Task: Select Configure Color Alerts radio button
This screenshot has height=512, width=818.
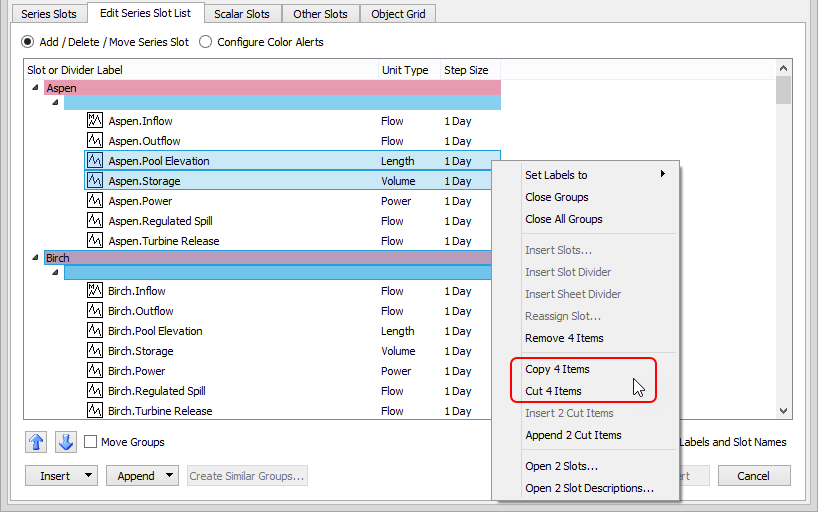Action: point(206,42)
